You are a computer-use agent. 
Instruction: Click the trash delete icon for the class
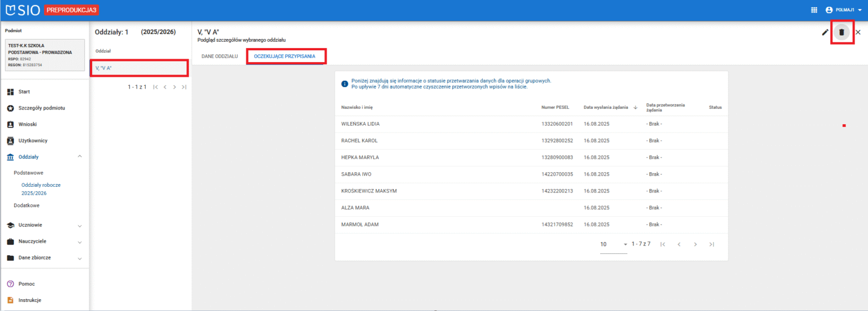(841, 32)
